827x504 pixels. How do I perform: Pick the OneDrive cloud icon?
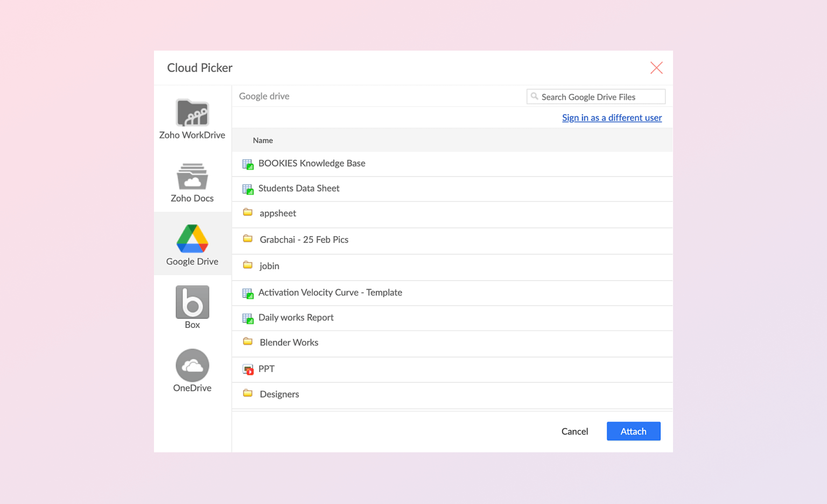click(x=192, y=365)
